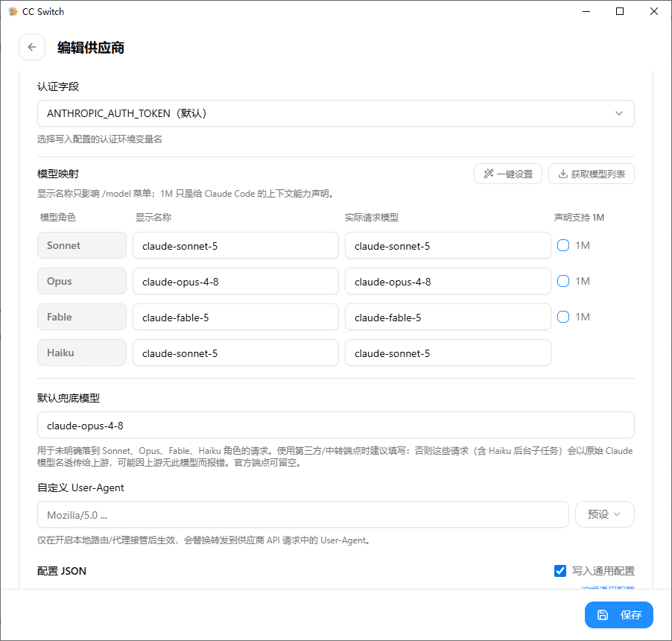This screenshot has height=641, width=672.
Task: Edit the Haiku actual request model field
Action: point(448,353)
